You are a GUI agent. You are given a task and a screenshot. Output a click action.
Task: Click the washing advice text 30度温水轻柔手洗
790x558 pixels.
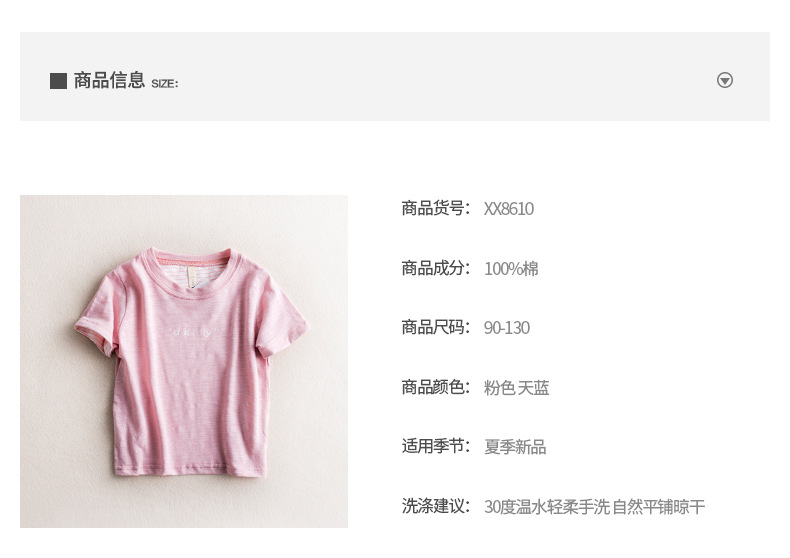coord(547,507)
